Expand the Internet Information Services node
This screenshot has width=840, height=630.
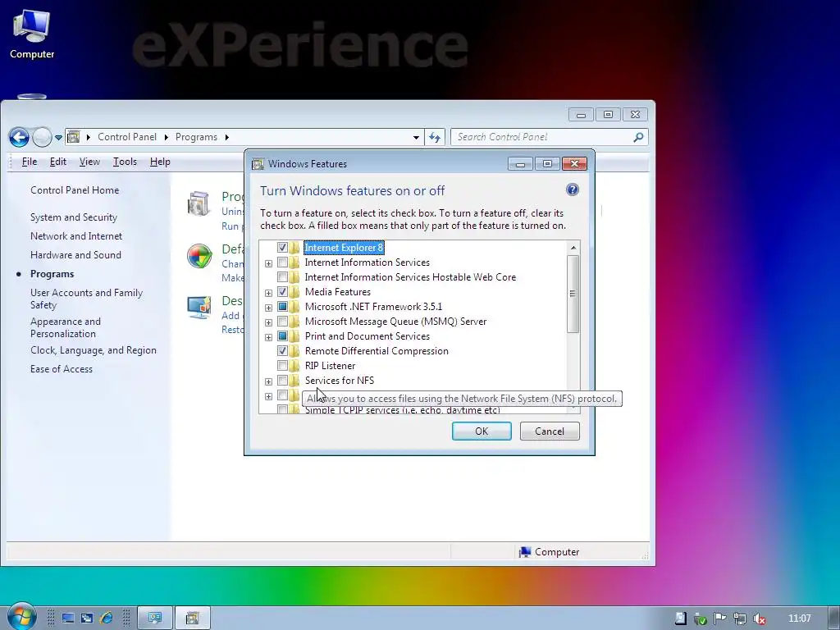(268, 263)
